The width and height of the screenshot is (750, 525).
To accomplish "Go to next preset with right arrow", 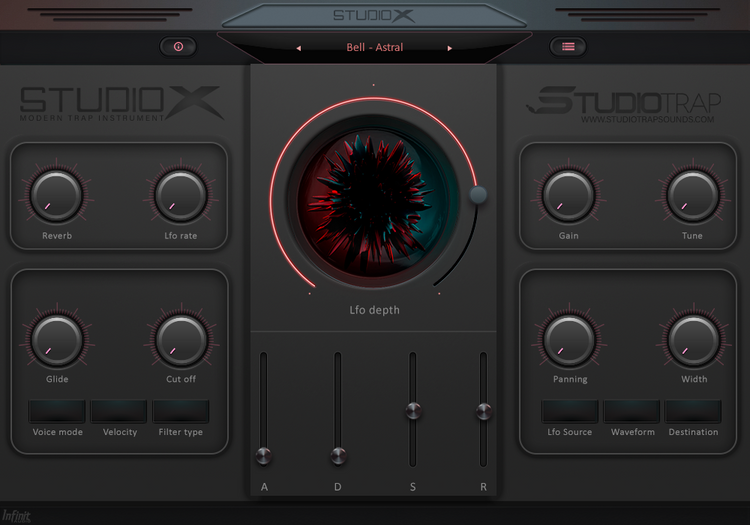I will point(450,48).
